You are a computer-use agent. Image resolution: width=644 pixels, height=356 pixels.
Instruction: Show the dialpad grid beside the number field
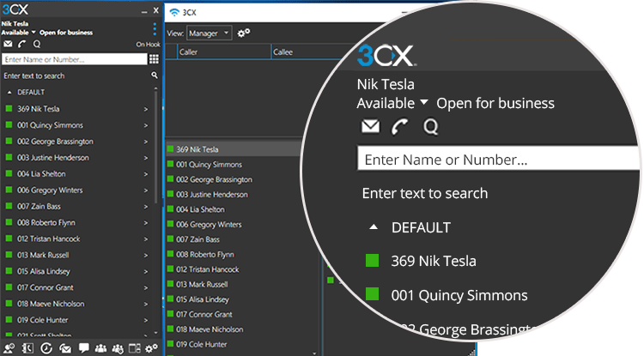pyautogui.click(x=154, y=59)
